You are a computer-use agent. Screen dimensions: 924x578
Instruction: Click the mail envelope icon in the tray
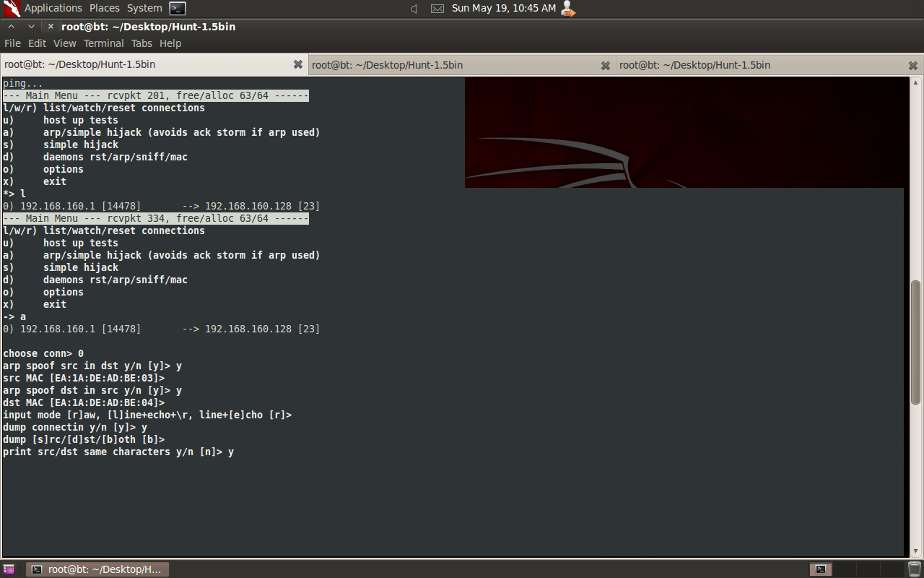click(437, 9)
